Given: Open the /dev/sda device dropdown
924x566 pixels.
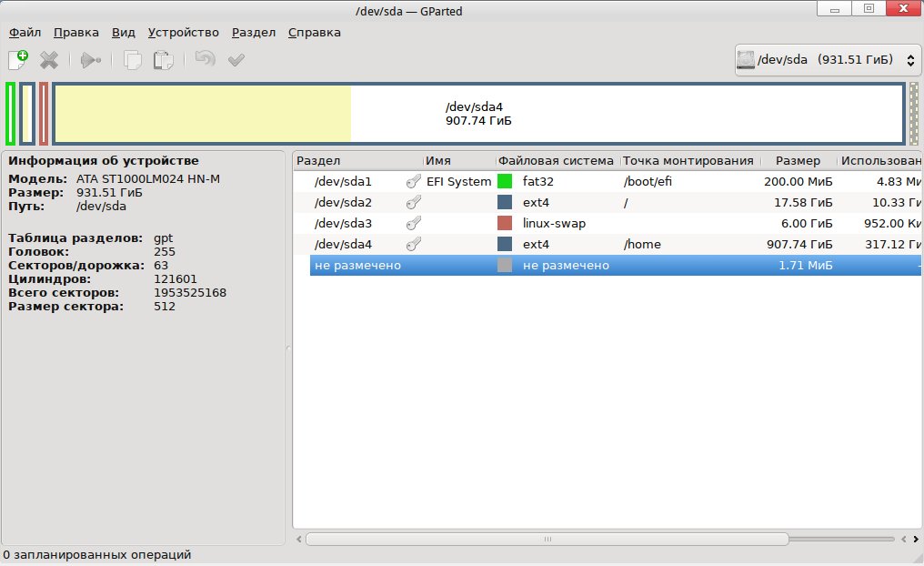Looking at the screenshot, I should pyautogui.click(x=828, y=59).
